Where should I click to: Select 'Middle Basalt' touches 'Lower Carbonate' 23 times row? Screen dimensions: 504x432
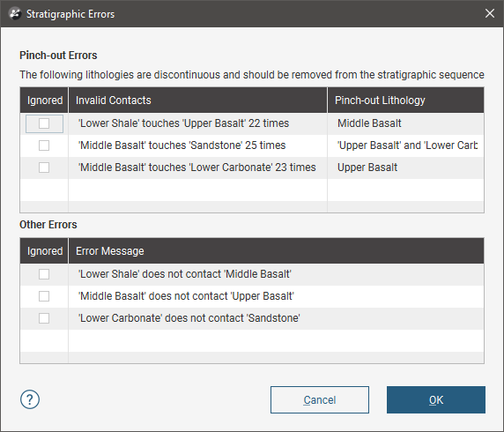click(252, 168)
